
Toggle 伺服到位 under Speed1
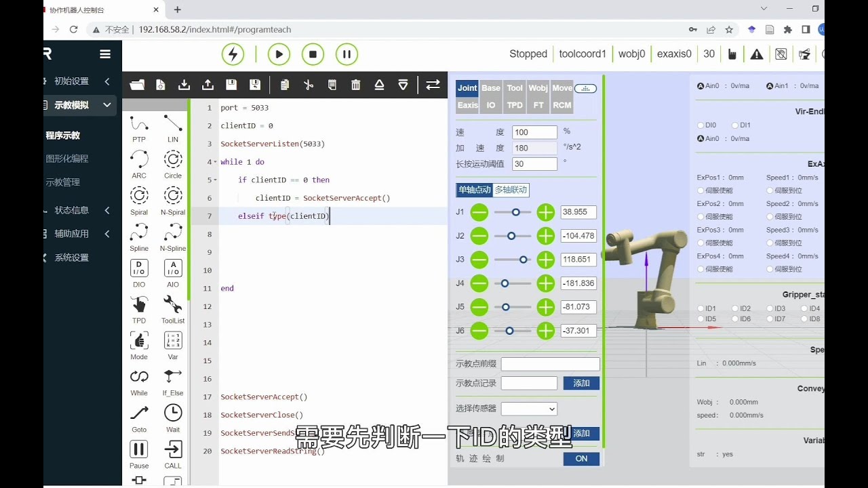click(x=770, y=190)
